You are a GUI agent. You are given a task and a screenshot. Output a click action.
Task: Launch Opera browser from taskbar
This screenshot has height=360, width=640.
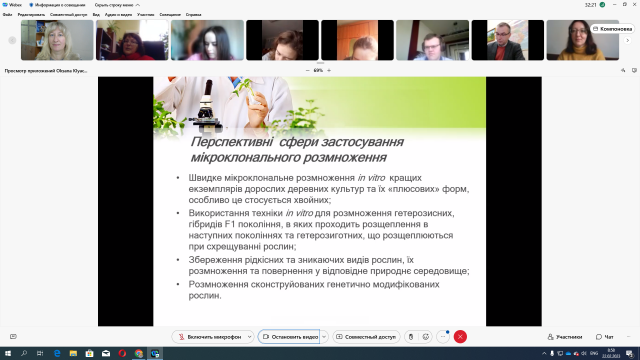[x=122, y=353]
